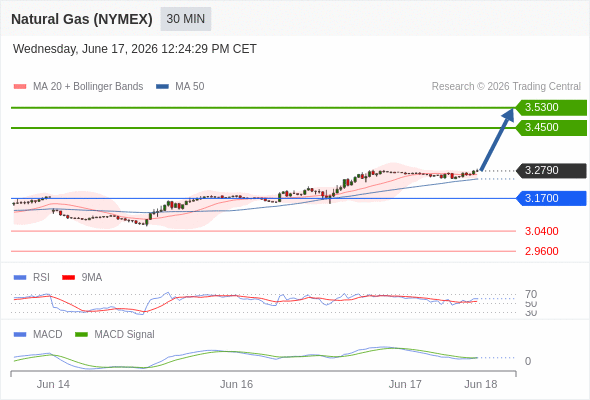
Task: Click the Jun 14 date marker
Action: click(53, 384)
